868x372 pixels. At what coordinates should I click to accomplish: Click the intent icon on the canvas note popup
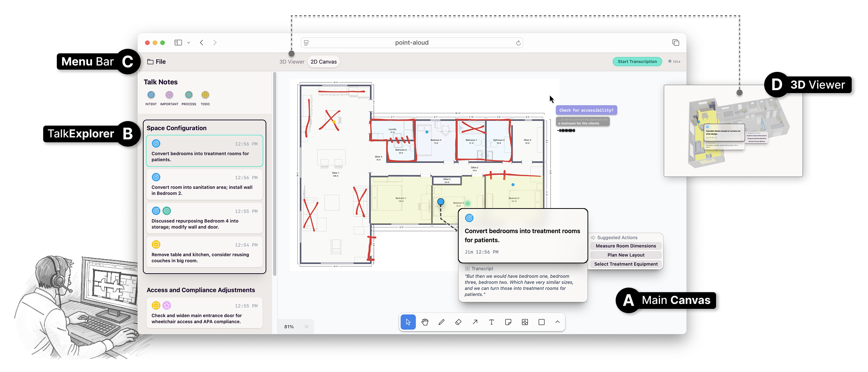[x=469, y=218]
